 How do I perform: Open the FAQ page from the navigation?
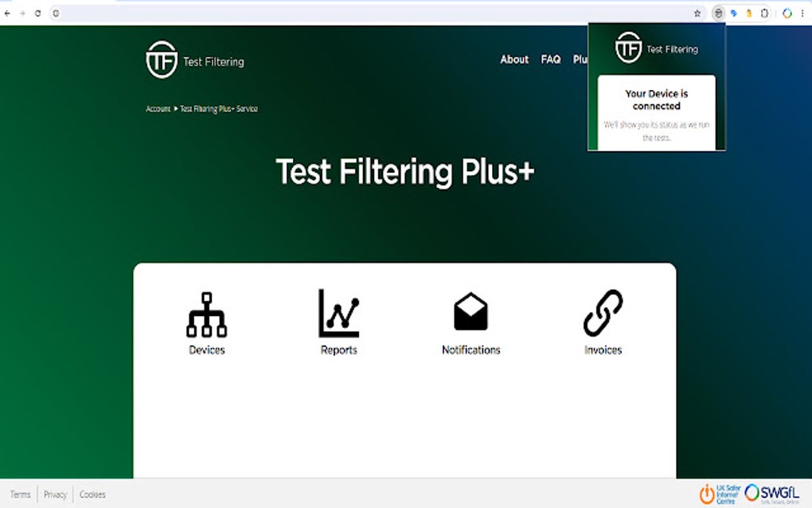click(550, 59)
